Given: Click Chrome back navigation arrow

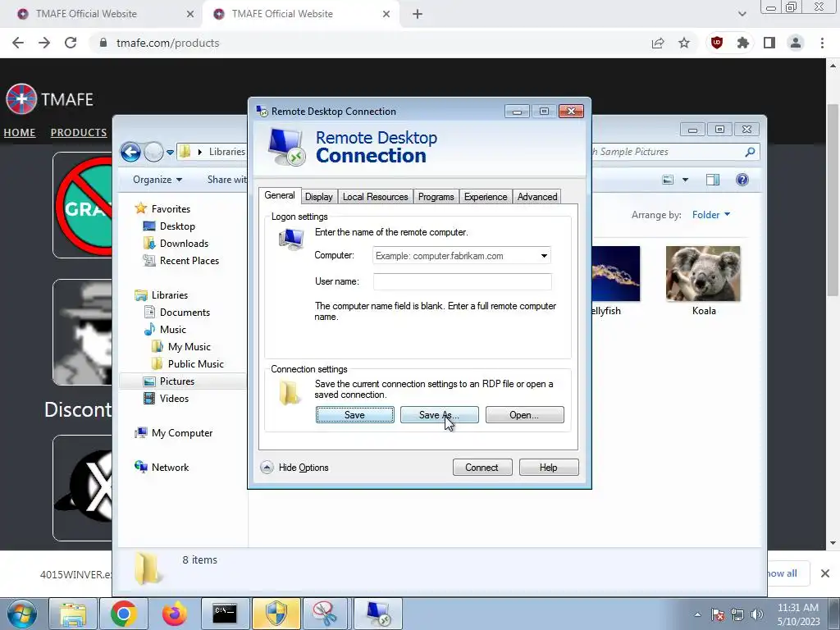Looking at the screenshot, I should pyautogui.click(x=18, y=43).
